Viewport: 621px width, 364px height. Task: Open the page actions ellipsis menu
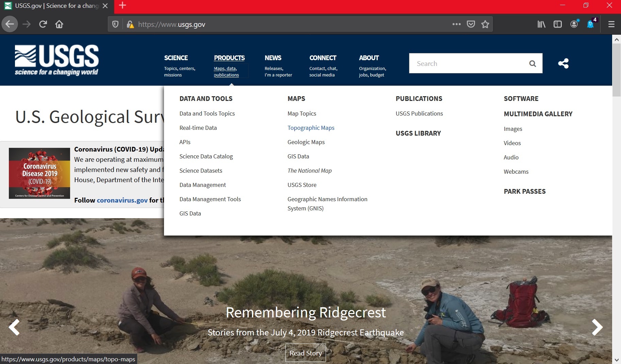(457, 24)
